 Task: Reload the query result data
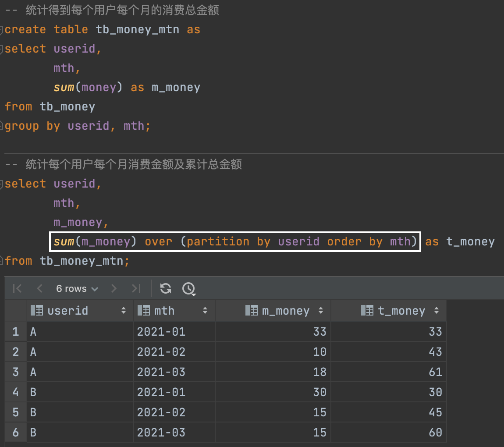[166, 288]
